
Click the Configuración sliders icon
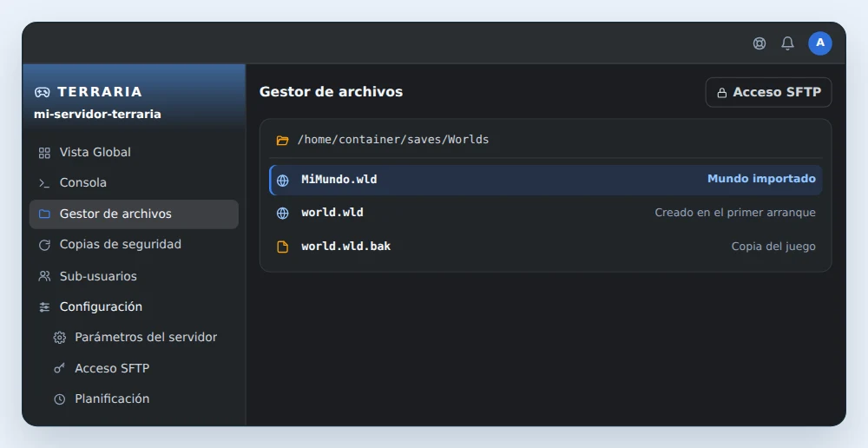[44, 306]
